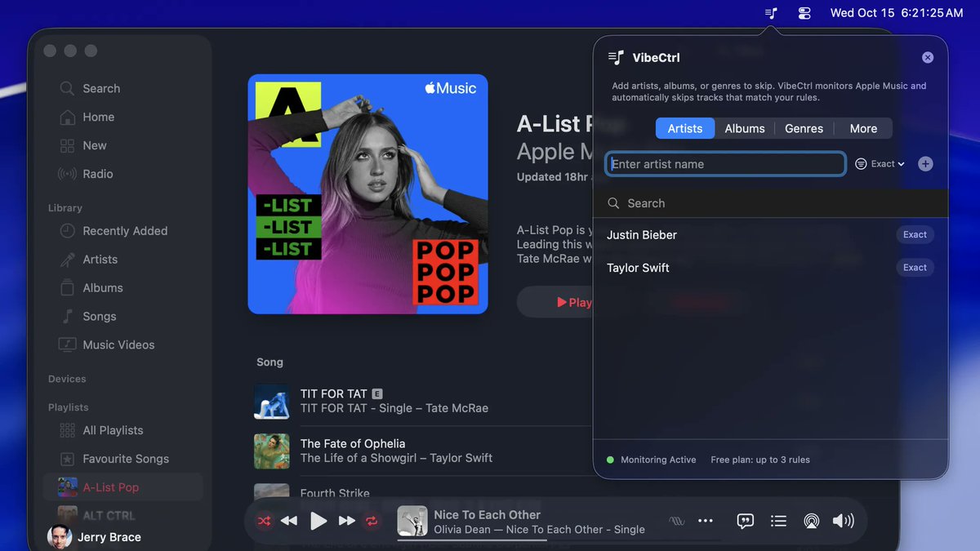Image resolution: width=980 pixels, height=551 pixels.
Task: Toggle the Monitoring Active indicator
Action: (x=651, y=460)
